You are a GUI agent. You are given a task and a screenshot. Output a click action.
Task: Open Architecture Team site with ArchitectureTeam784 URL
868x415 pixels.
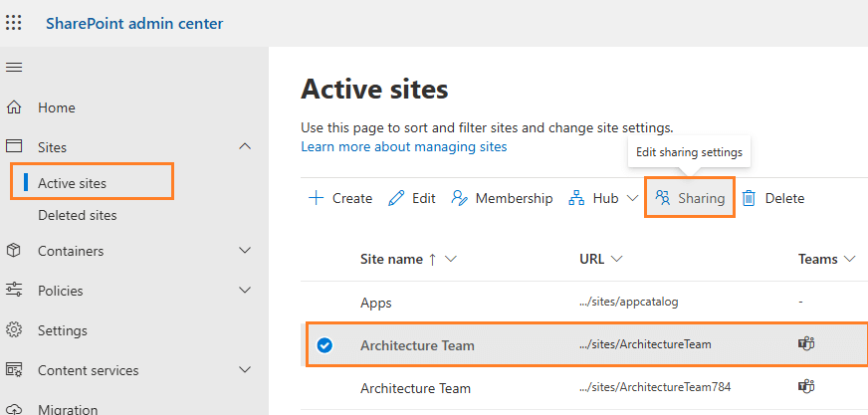pos(415,388)
